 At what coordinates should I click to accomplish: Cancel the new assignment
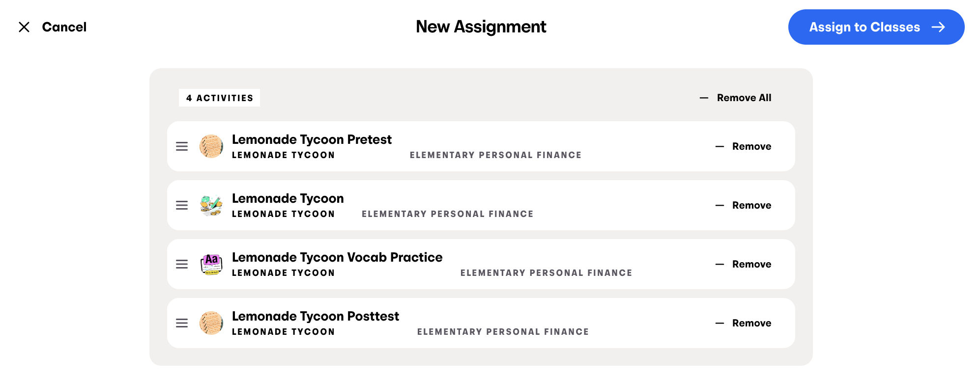[x=64, y=27]
